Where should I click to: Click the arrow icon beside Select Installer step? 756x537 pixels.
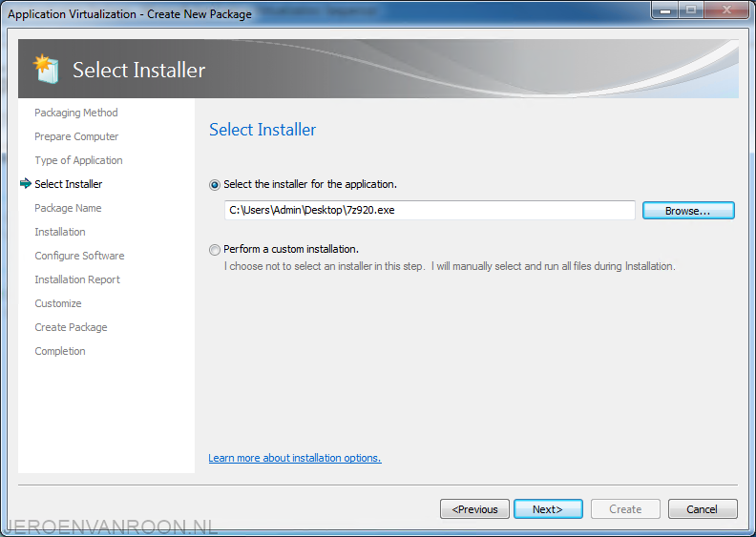coord(25,184)
